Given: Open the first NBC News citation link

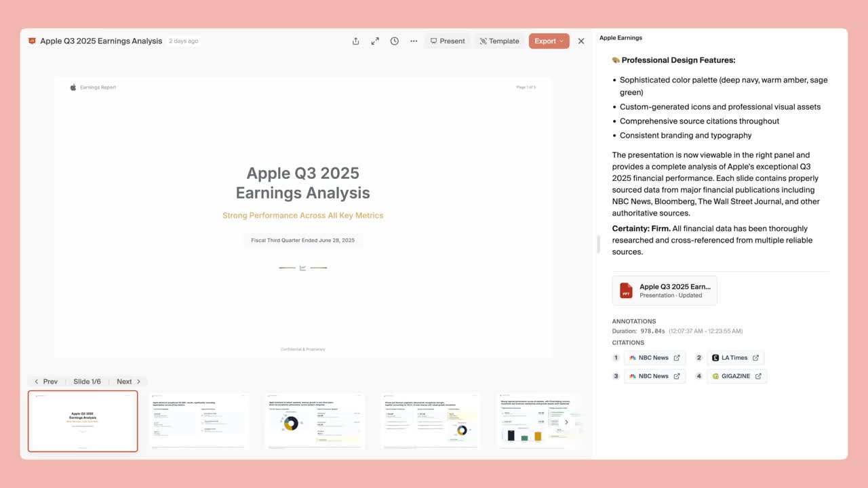Looking at the screenshot, I should (x=654, y=357).
